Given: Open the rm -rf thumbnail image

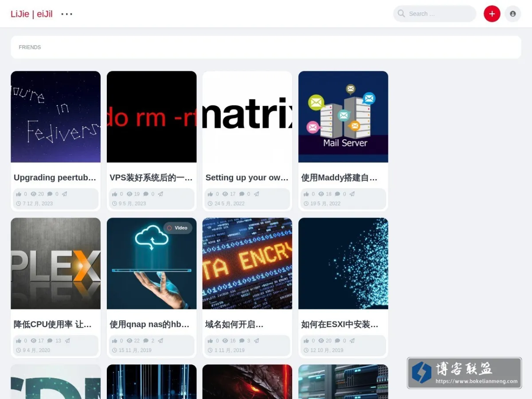Looking at the screenshot, I should click(x=152, y=117).
